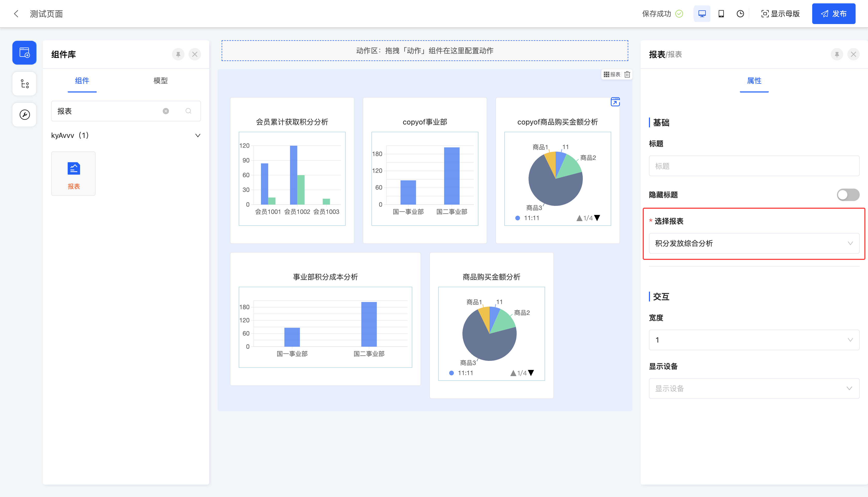The width and height of the screenshot is (868, 497).
Task: Switch to the 模型 tab
Action: [160, 81]
